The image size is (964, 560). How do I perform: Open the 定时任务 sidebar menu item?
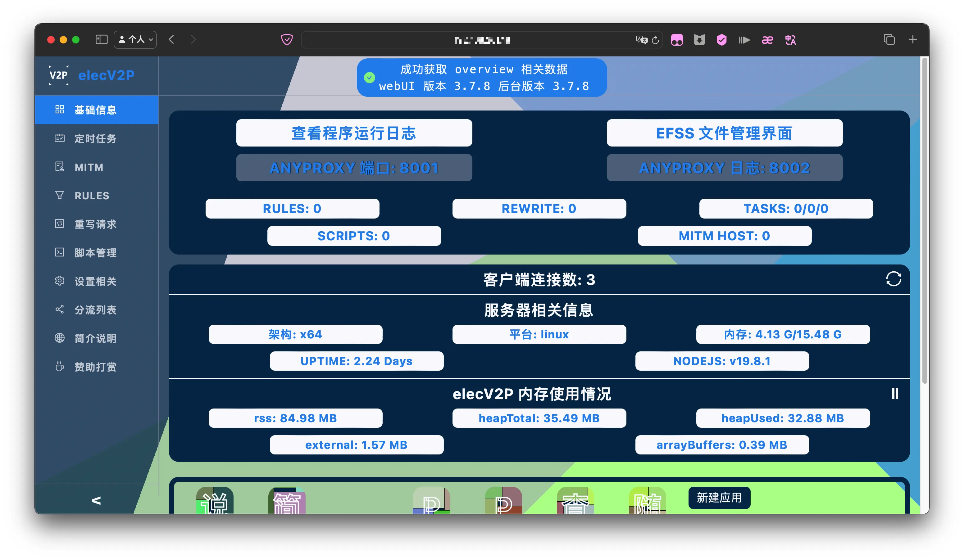(96, 138)
